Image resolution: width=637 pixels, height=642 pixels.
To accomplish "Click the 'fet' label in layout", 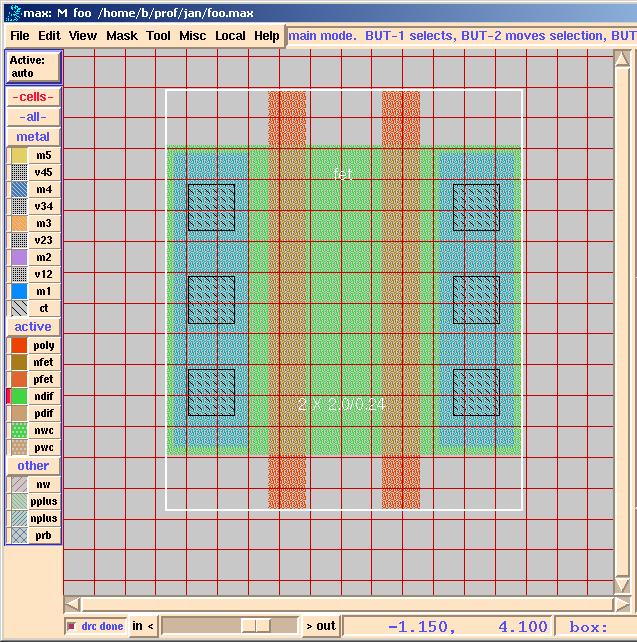I will point(342,174).
